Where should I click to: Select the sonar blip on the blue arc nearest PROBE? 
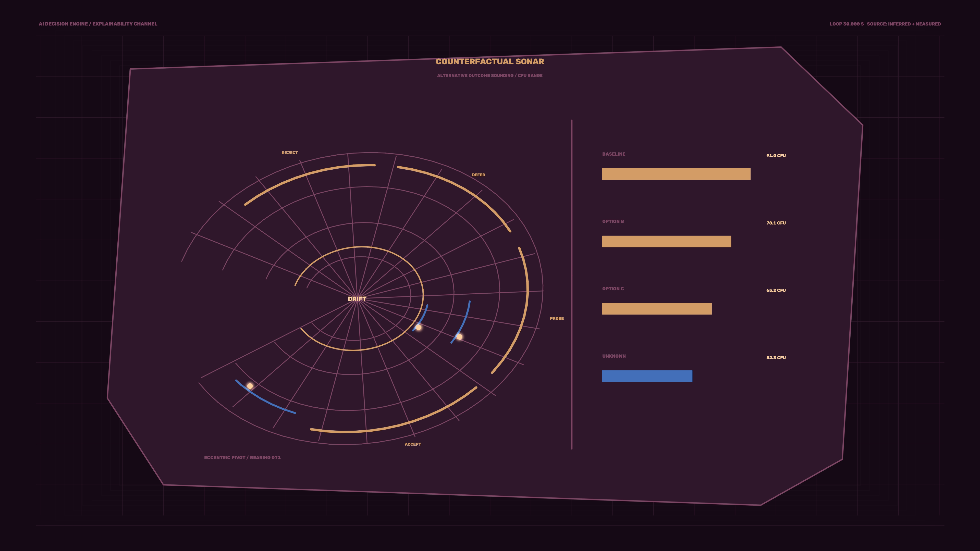(460, 337)
